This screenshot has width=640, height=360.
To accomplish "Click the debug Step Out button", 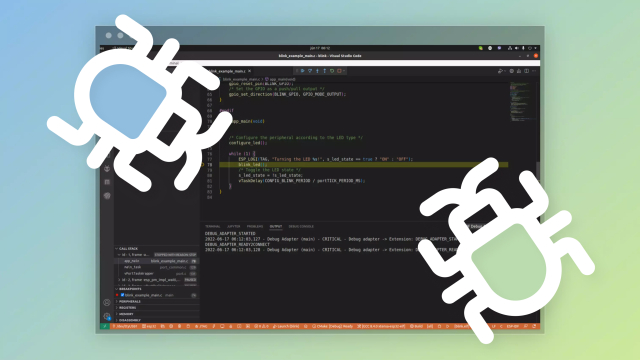I will [x=324, y=71].
